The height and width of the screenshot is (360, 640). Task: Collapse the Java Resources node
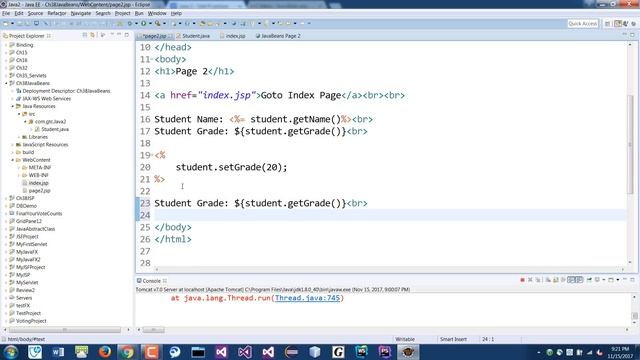(13, 106)
